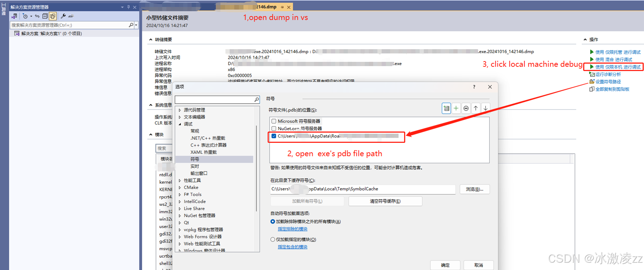Viewport: 644px width, 270px height.
Task: Click the folder icon beside 设置符号路径
Action: tap(592, 81)
